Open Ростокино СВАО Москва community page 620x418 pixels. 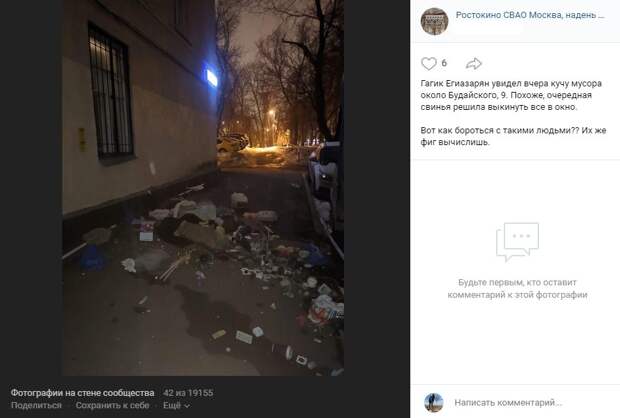click(x=530, y=15)
